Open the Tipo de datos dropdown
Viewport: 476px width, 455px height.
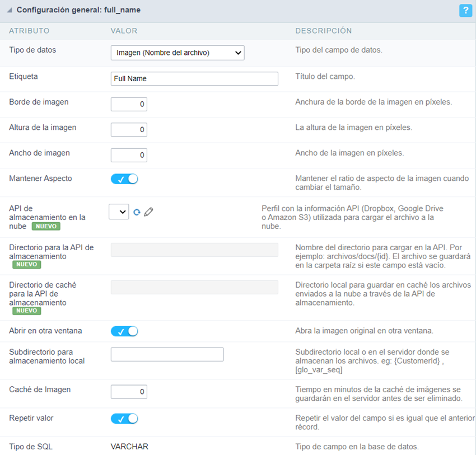click(177, 53)
